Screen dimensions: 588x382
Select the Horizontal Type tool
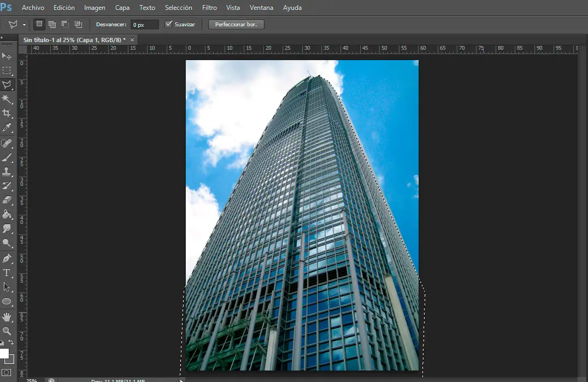7,272
